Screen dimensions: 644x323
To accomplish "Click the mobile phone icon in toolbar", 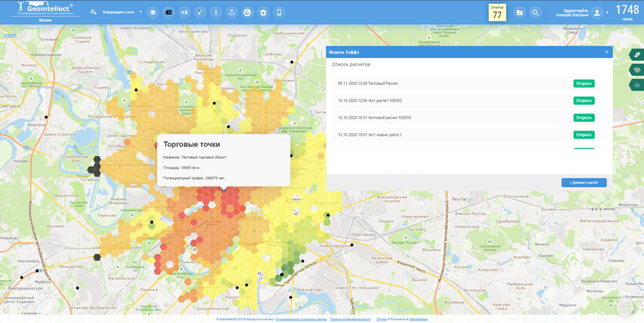I will pyautogui.click(x=279, y=13).
